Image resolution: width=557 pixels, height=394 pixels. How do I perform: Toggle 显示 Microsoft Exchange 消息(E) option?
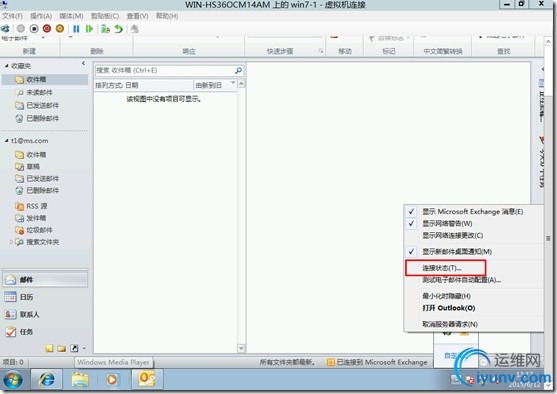(474, 212)
